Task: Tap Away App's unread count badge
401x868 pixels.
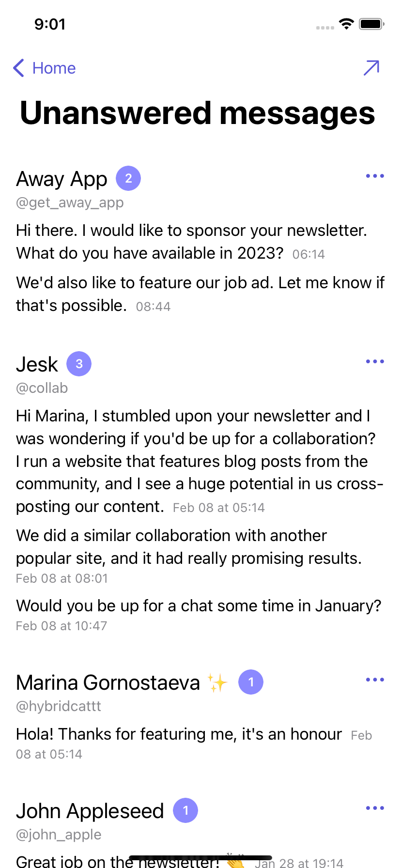Action: click(128, 178)
